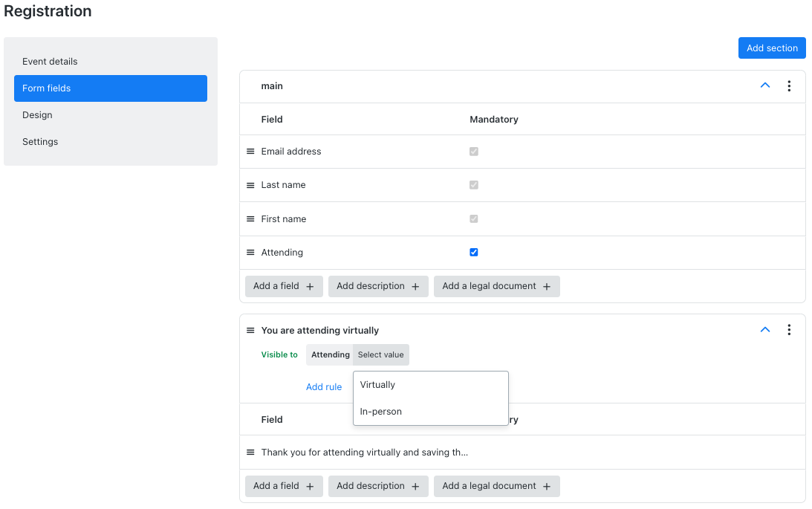Go to Design in the sidebar
The height and width of the screenshot is (509, 812).
(110, 115)
